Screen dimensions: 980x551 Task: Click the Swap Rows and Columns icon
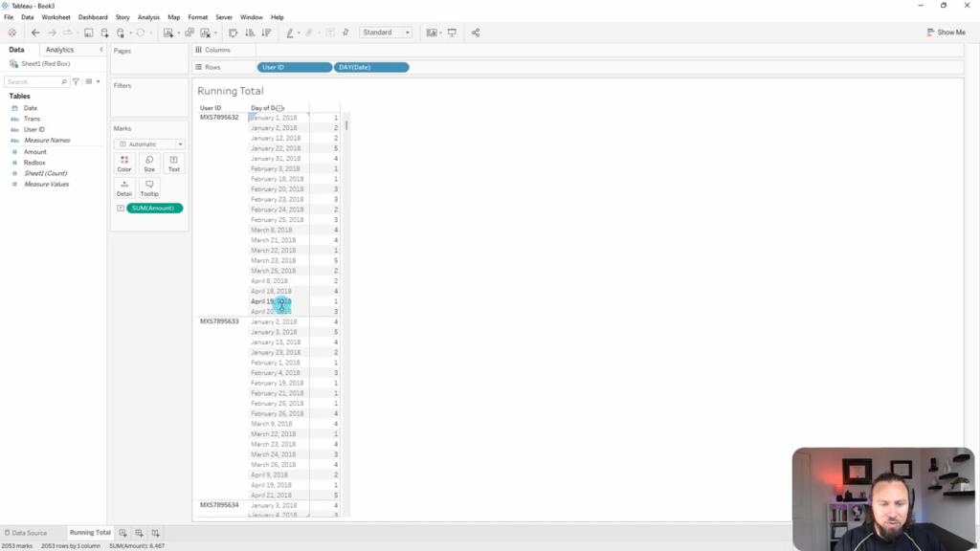pyautogui.click(x=233, y=33)
